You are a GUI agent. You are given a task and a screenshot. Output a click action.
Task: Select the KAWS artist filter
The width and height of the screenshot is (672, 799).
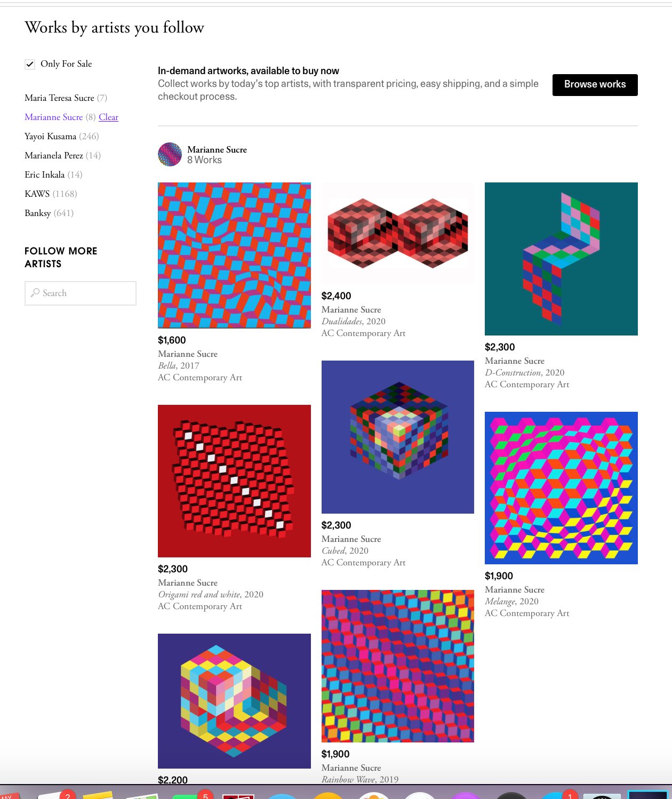37,194
